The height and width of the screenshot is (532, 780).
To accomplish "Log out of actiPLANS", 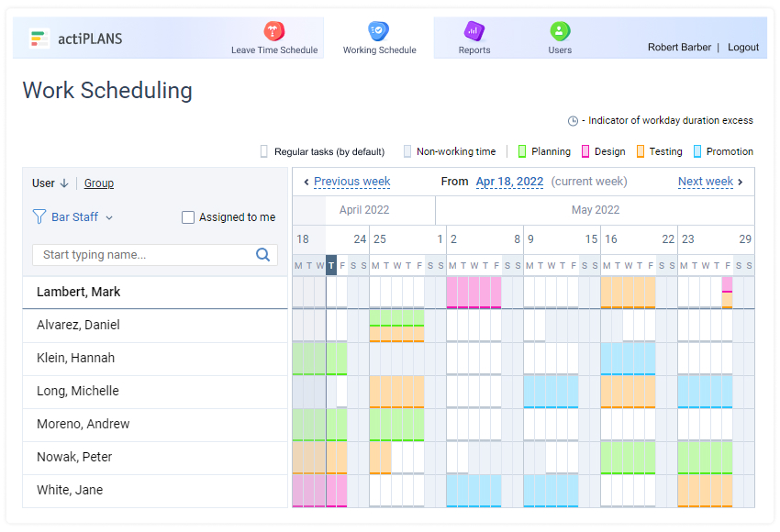I will (743, 47).
